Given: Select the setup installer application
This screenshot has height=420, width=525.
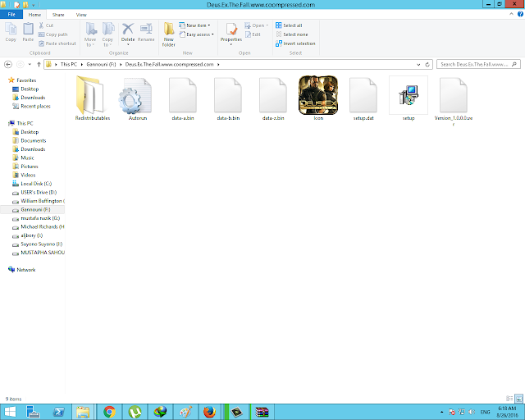Looking at the screenshot, I should pos(409,98).
